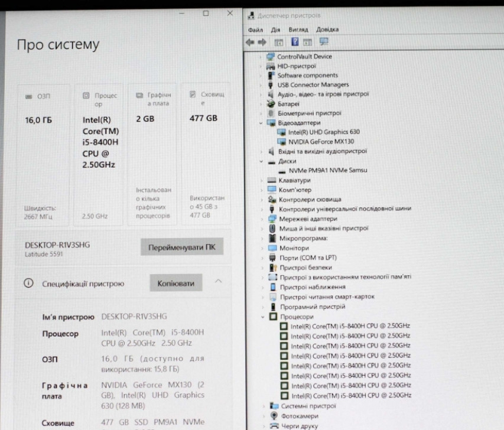Screen dimensions: 504x430
Task: Select the Intel(R) UHD Graphics 630 icon
Action: point(282,132)
